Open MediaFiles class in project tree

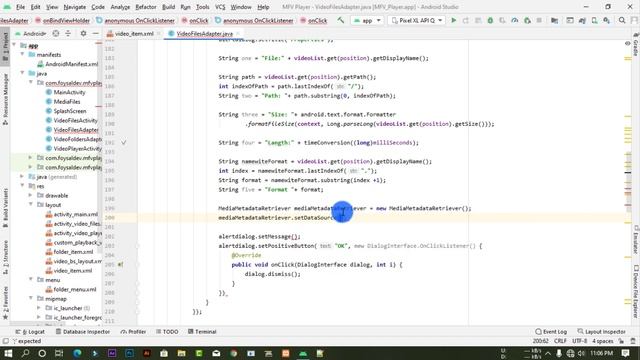[67, 102]
